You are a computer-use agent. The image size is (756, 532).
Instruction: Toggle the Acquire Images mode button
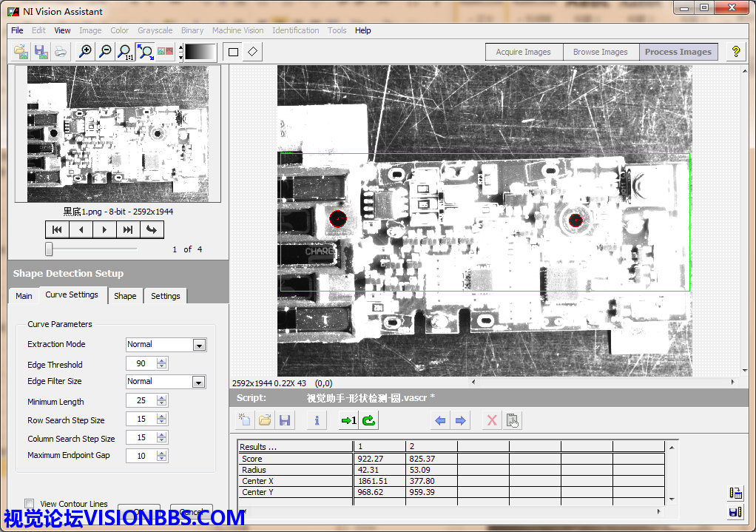pyautogui.click(x=523, y=52)
